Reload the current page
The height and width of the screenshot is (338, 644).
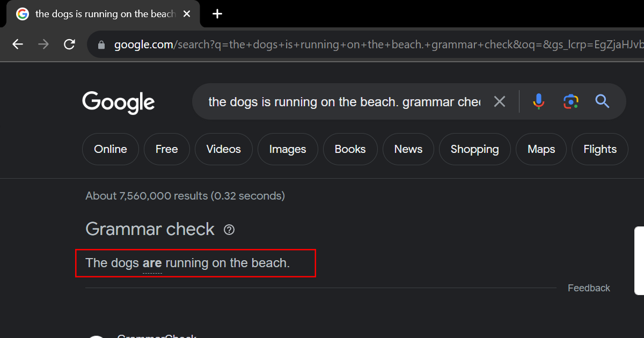[x=69, y=45]
